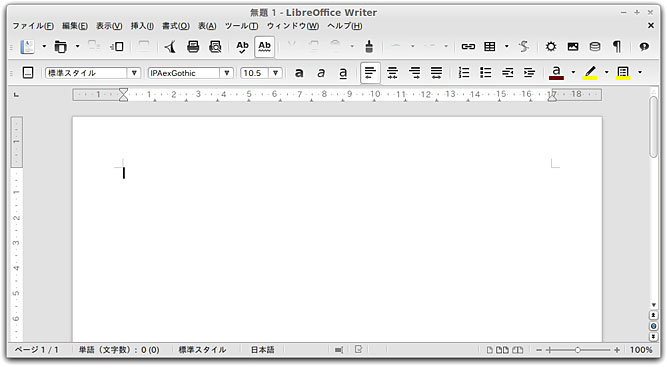The image size is (667, 368).
Task: Insert Hyperlink via chain icon
Action: (468, 46)
